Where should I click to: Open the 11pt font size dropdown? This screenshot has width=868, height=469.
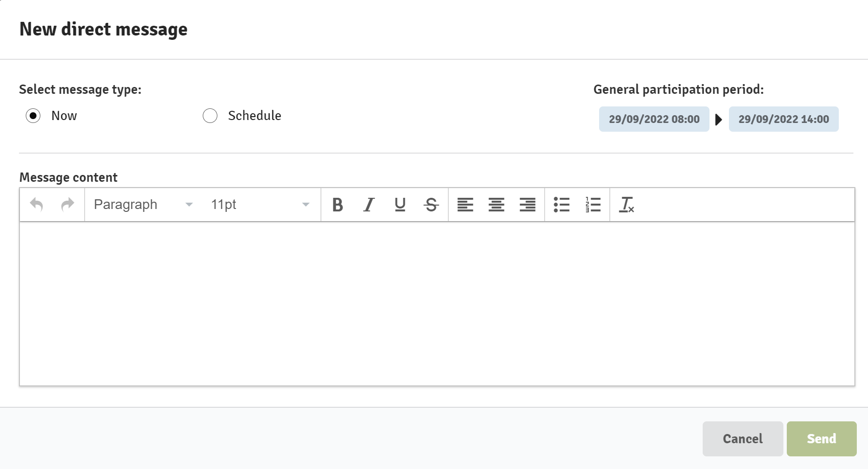260,205
